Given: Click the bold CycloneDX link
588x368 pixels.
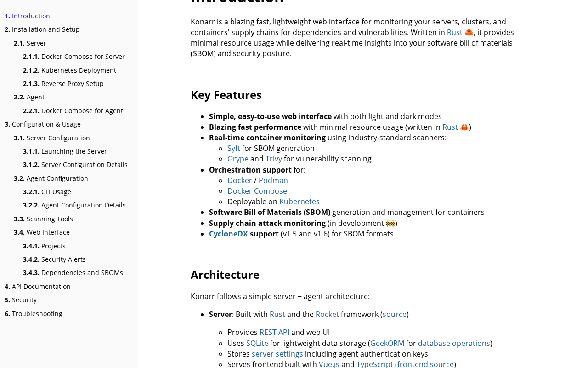Looking at the screenshot, I should point(228,234).
